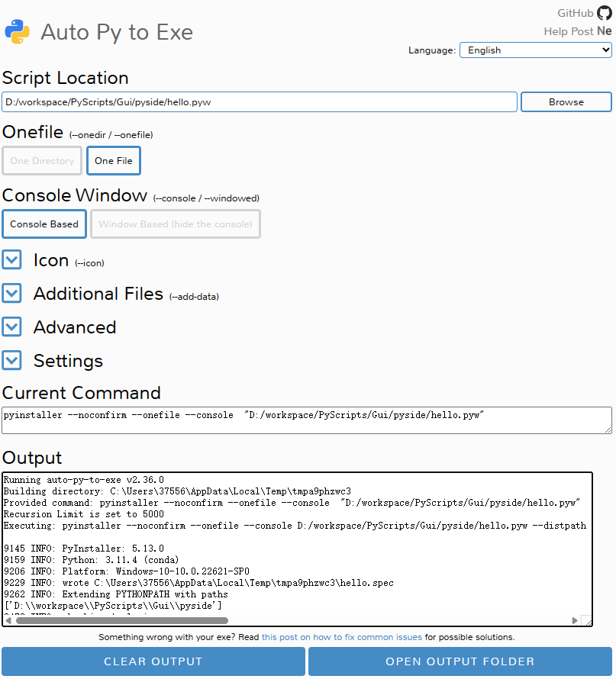Image resolution: width=616 pixels, height=679 pixels.
Task: Select the One Directory option
Action: click(42, 161)
